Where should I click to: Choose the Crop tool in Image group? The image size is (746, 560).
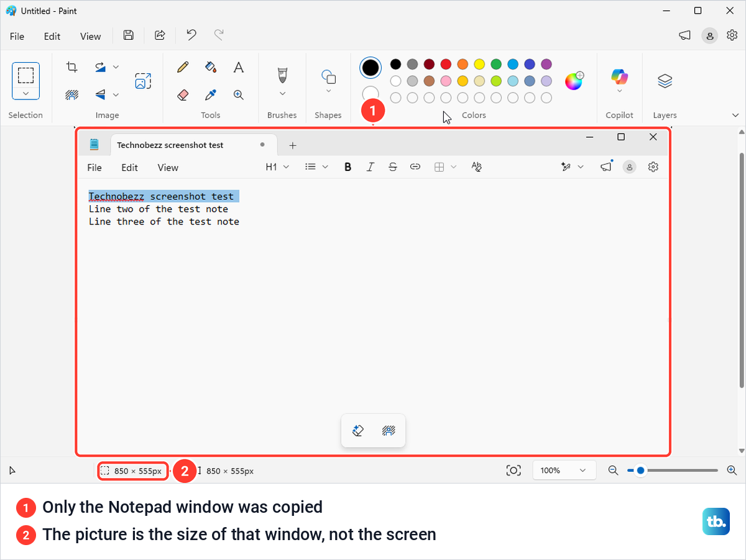pos(72,67)
